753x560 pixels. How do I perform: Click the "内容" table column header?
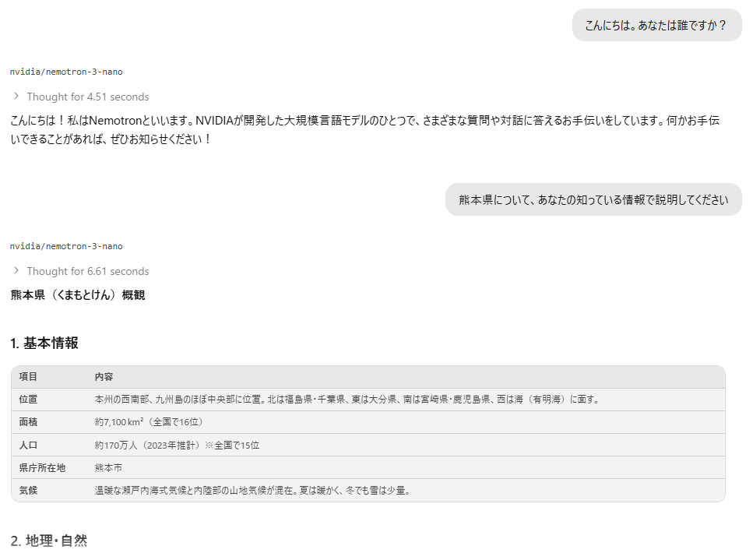[x=104, y=377]
